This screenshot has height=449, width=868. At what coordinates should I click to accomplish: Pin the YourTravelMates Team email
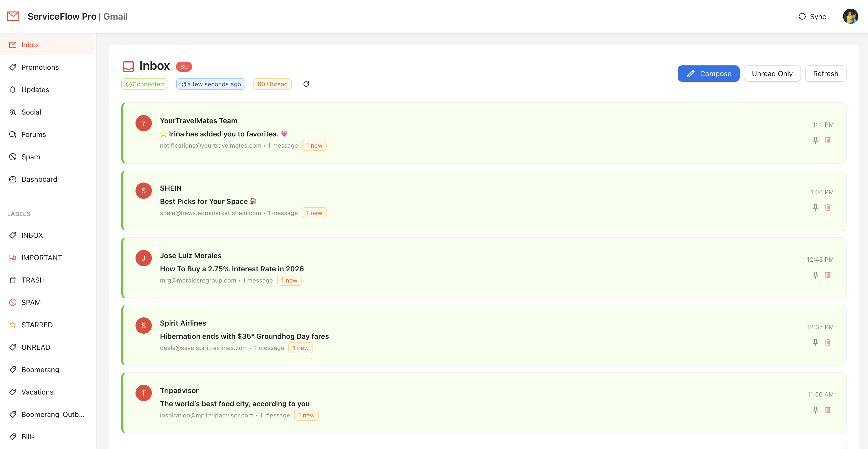tap(815, 140)
